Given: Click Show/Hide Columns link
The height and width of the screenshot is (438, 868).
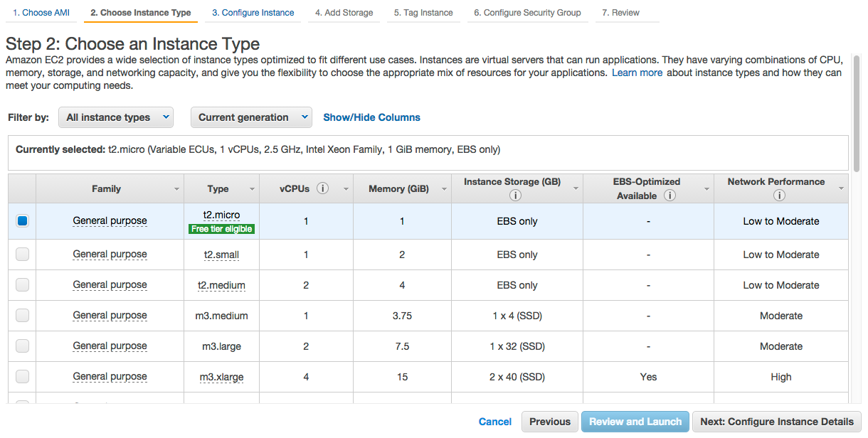Looking at the screenshot, I should point(371,117).
